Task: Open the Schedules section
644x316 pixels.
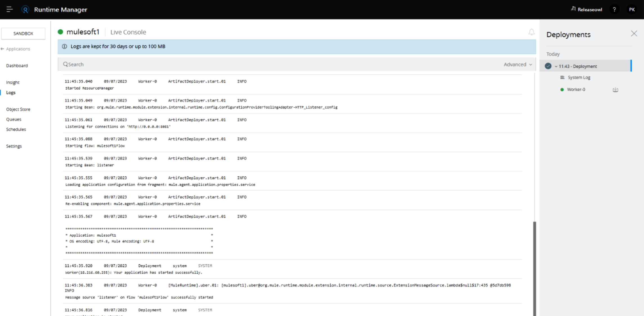Action: (x=16, y=129)
